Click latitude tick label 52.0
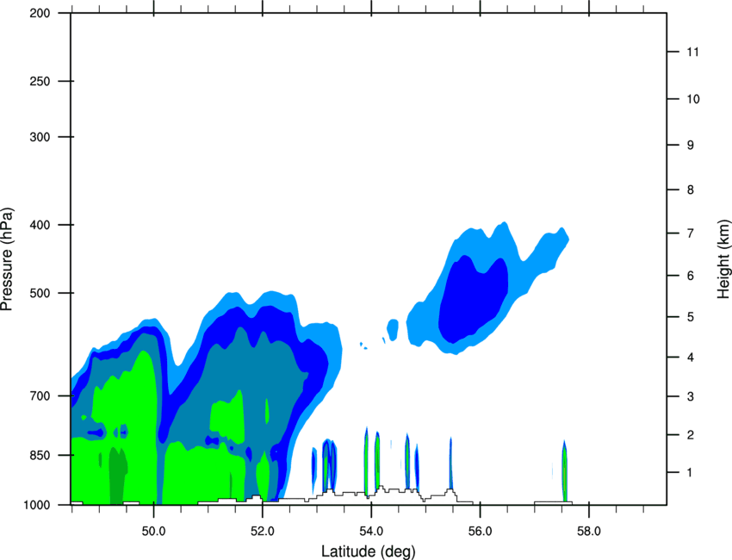Viewport: 732px width, 560px height. (263, 532)
